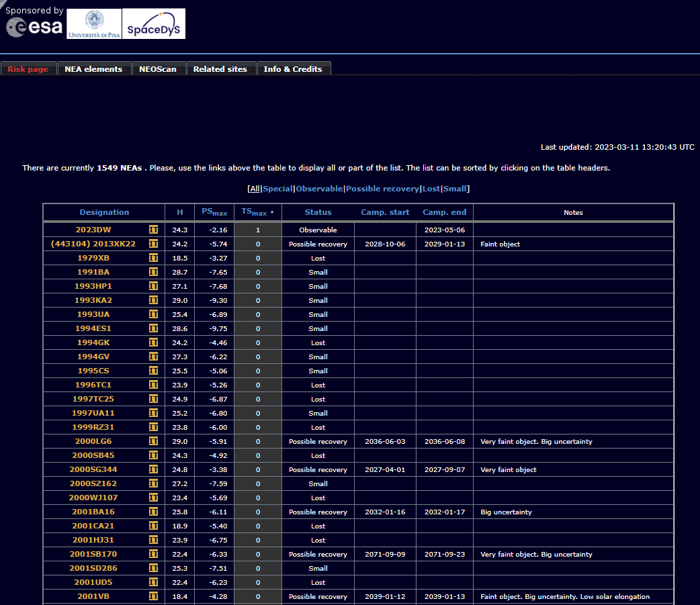This screenshot has width=700, height=605.
Task: Filter list by Lost objects
Action: coord(431,189)
